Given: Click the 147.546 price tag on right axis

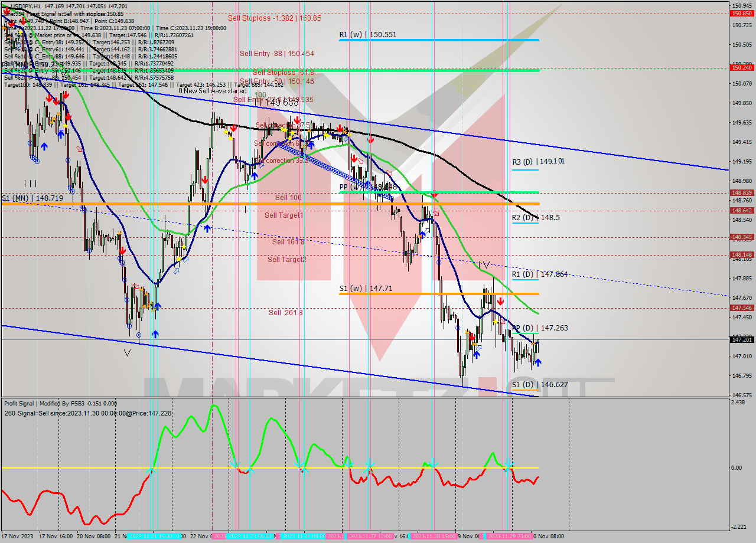Looking at the screenshot, I should (x=742, y=308).
